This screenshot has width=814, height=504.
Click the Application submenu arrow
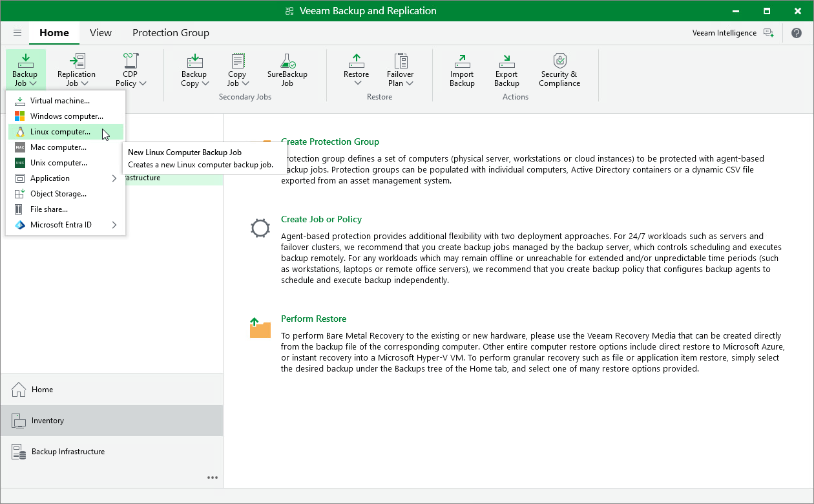[x=114, y=178]
